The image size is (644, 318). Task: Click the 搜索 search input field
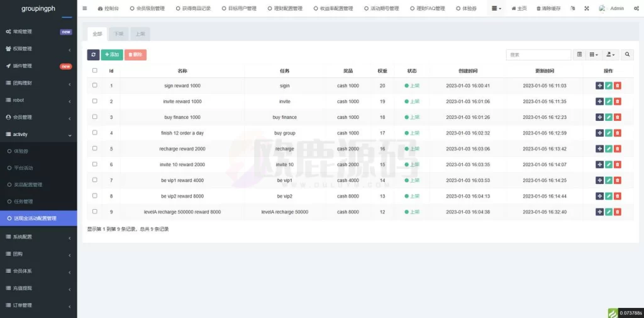538,55
